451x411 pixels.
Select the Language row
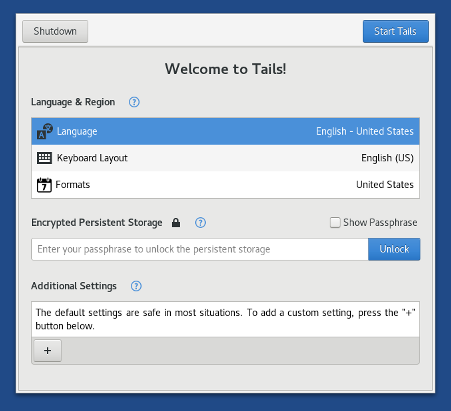[225, 131]
